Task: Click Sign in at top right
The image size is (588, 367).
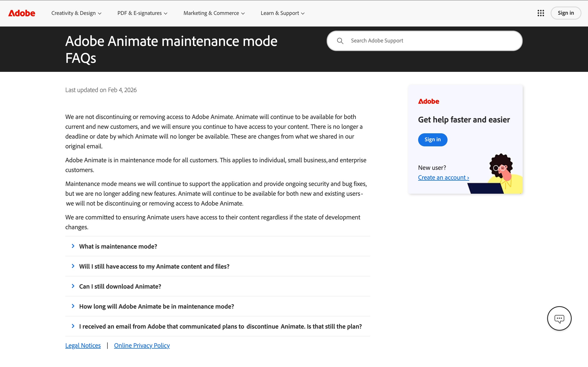Action: click(x=566, y=13)
